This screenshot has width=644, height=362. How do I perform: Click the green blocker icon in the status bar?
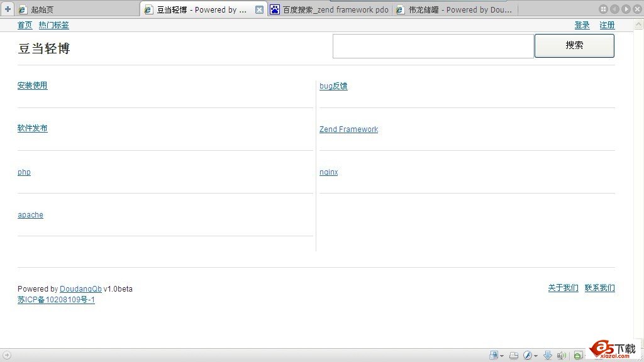(579, 356)
